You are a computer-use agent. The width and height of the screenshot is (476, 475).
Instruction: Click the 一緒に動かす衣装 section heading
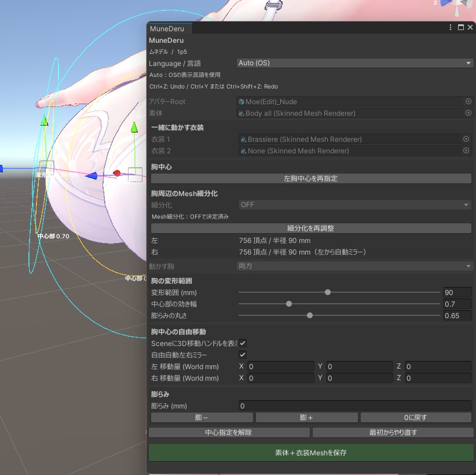pos(177,128)
